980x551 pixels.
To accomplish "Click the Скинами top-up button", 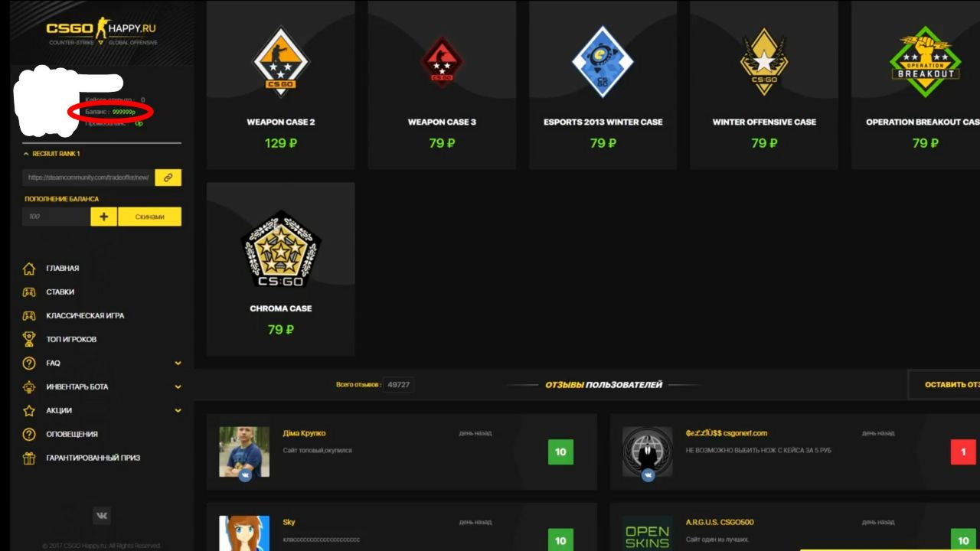I will click(x=150, y=217).
